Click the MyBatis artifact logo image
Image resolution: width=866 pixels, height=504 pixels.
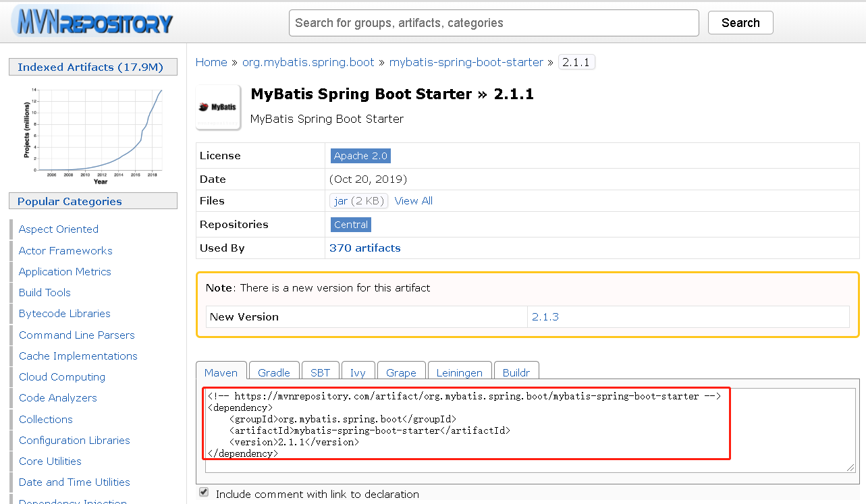point(218,107)
